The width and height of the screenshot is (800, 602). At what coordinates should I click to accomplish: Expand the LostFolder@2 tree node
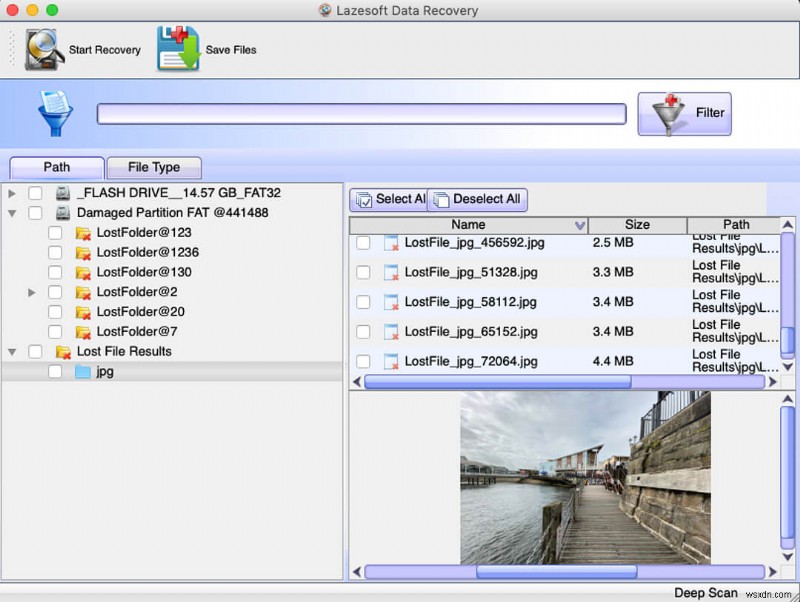point(30,292)
